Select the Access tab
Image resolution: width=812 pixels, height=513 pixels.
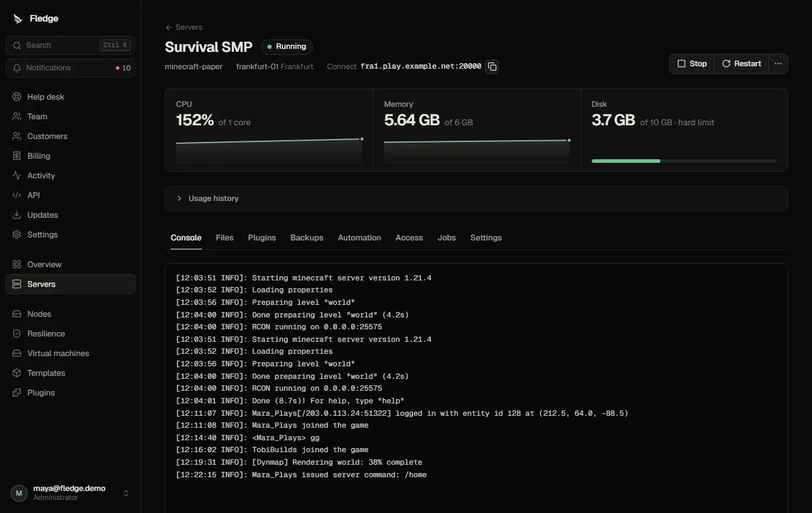point(409,237)
